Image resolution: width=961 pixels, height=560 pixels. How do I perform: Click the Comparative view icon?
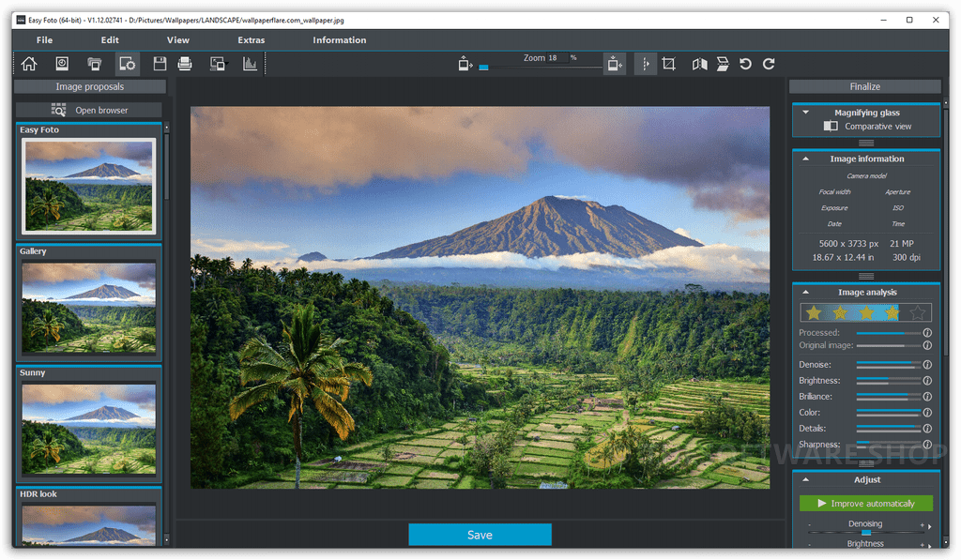831,127
